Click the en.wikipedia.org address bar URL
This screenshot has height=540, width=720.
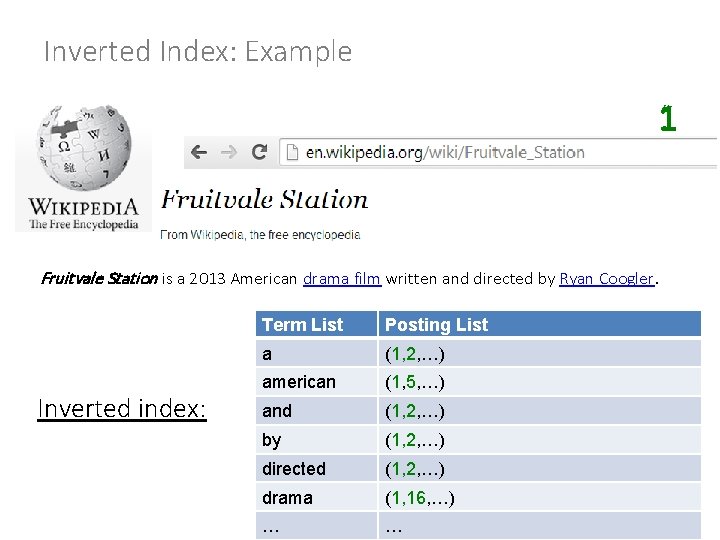click(x=445, y=152)
